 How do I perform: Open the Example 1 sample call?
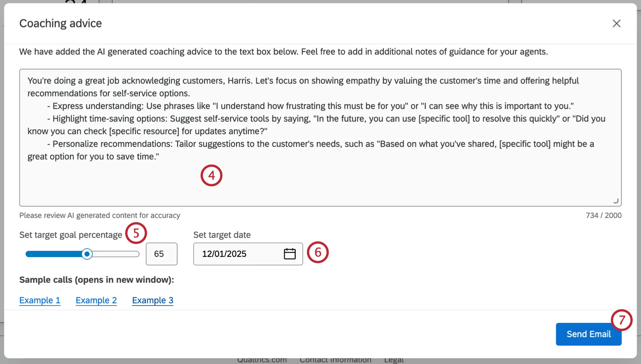pyautogui.click(x=40, y=300)
